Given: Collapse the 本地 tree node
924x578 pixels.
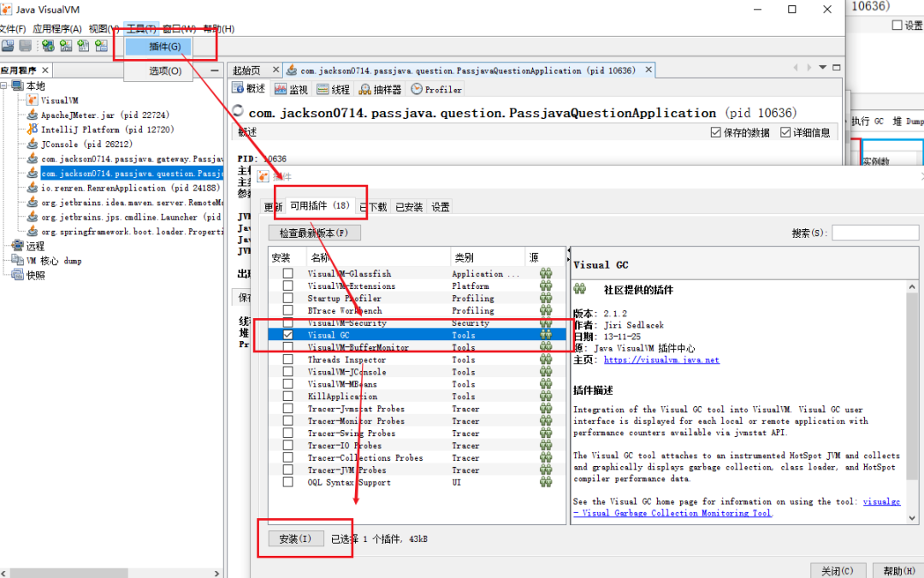Looking at the screenshot, I should (4, 86).
